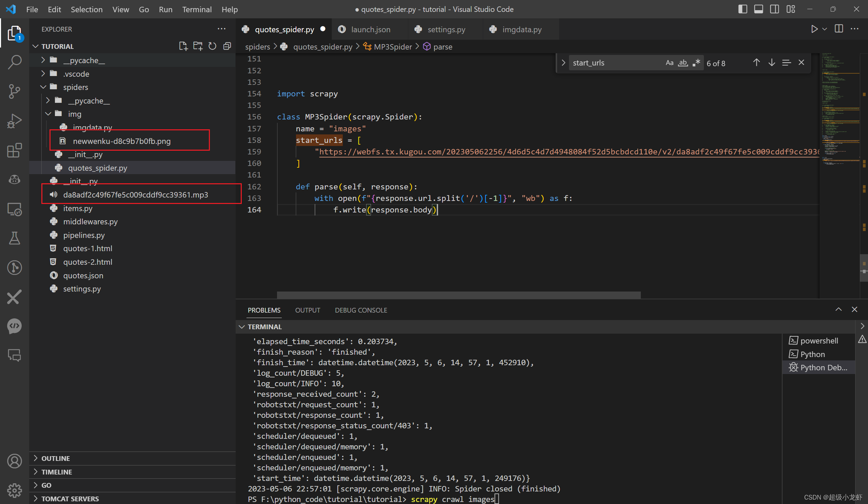Open the Run and Debug view
The width and height of the screenshot is (868, 504).
(x=15, y=121)
